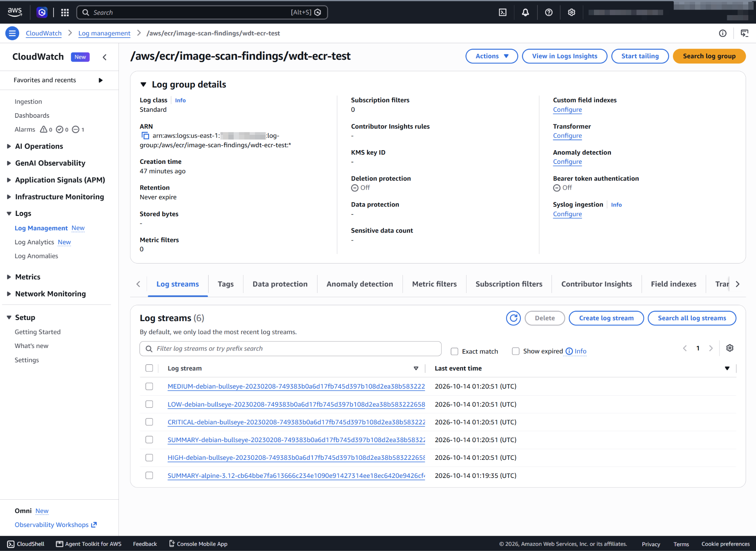
Task: Open the AWS home logo
Action: (15, 12)
